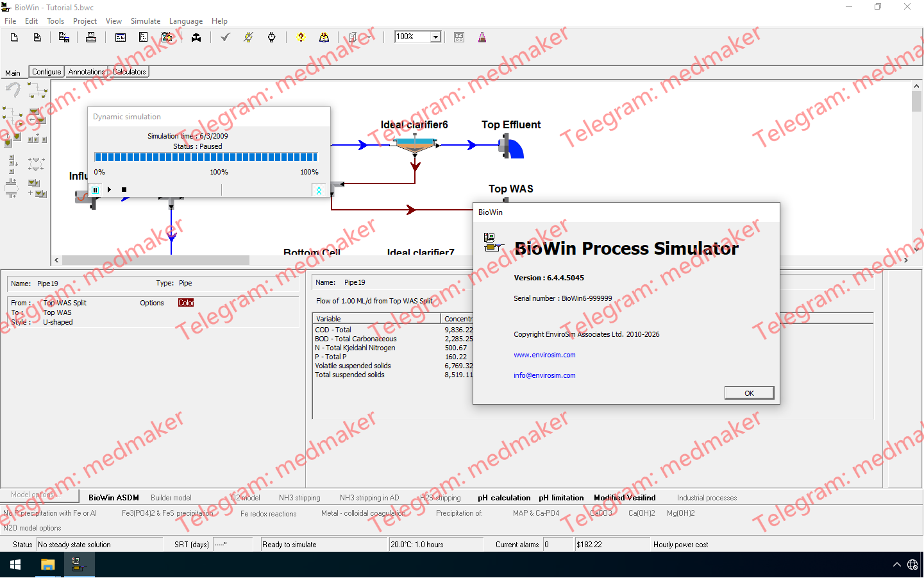Open the www.envirosim.com link
The width and height of the screenshot is (924, 578).
coord(544,355)
